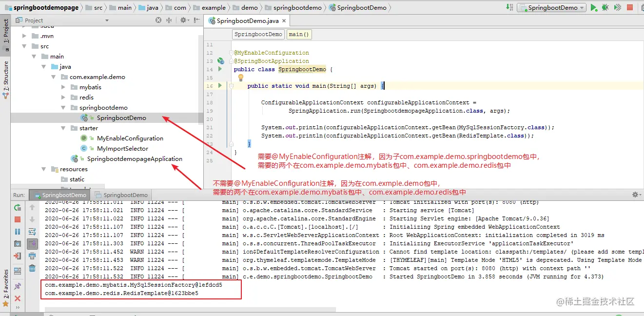
Task: Toggle soft-wrap in console output
Action: [32, 232]
